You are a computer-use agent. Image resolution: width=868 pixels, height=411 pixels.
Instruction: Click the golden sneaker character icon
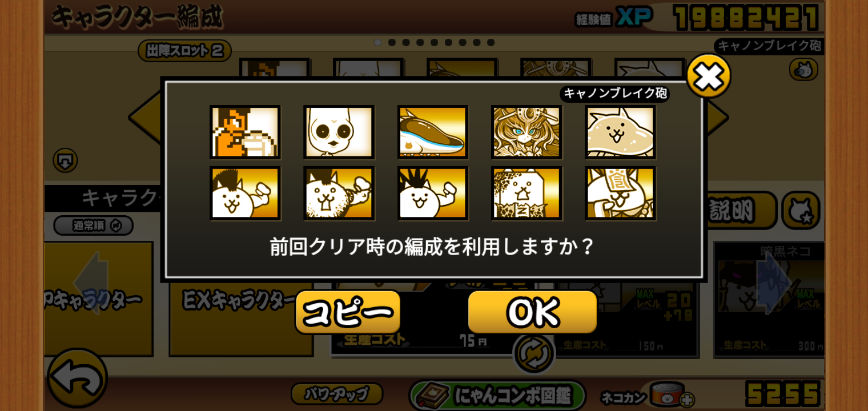433,132
